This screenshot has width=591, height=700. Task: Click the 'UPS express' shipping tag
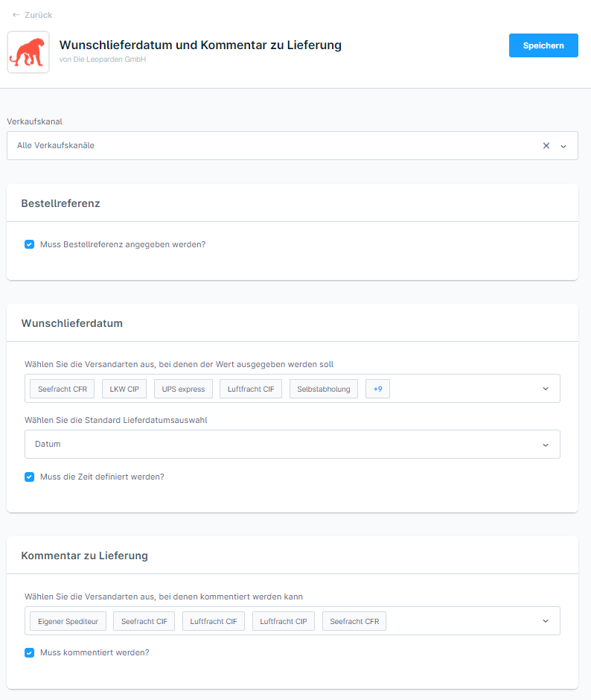(183, 389)
